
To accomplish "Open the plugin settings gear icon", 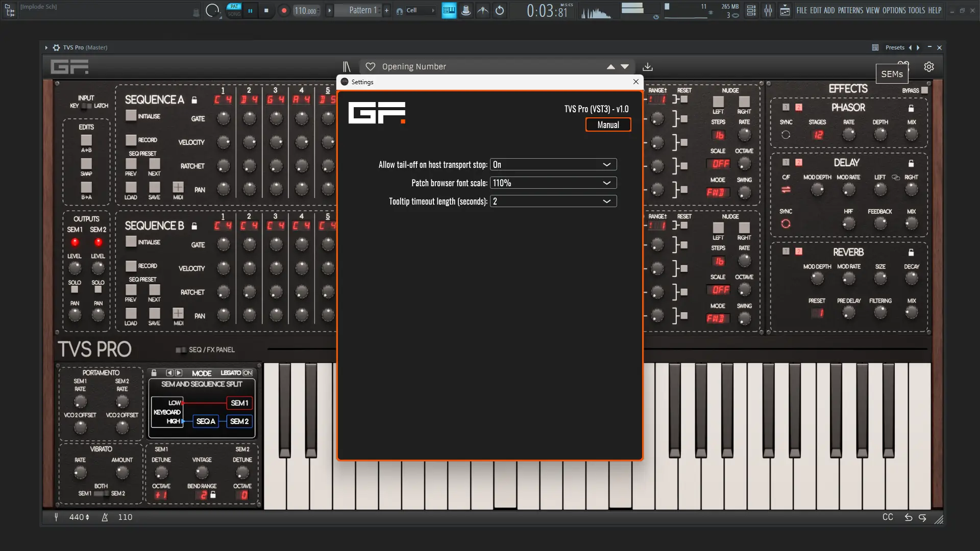I will 929,67.
